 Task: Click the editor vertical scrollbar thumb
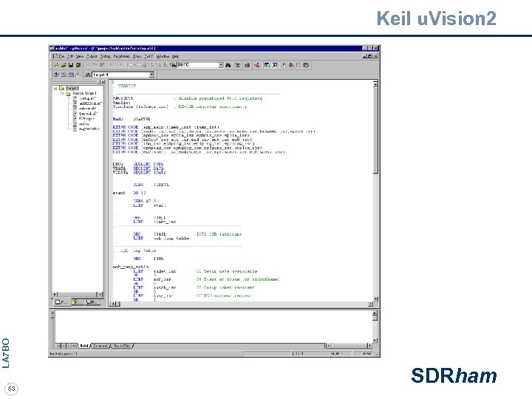point(375,130)
